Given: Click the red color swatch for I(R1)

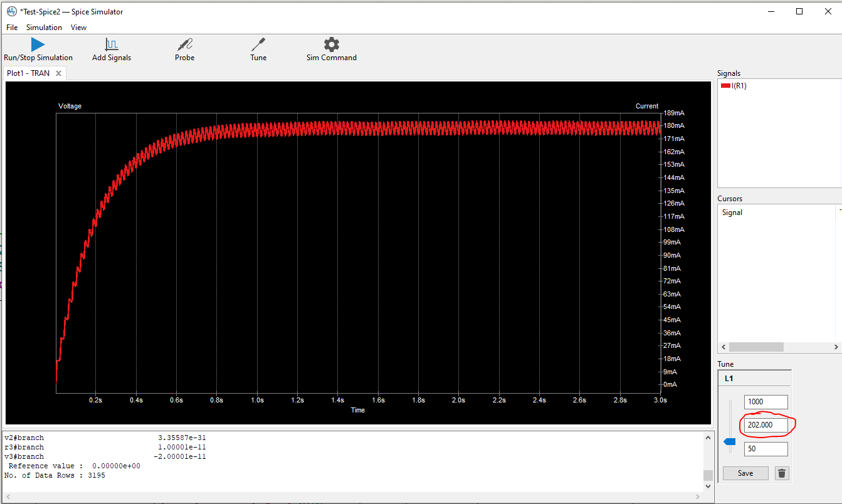Looking at the screenshot, I should click(x=725, y=86).
